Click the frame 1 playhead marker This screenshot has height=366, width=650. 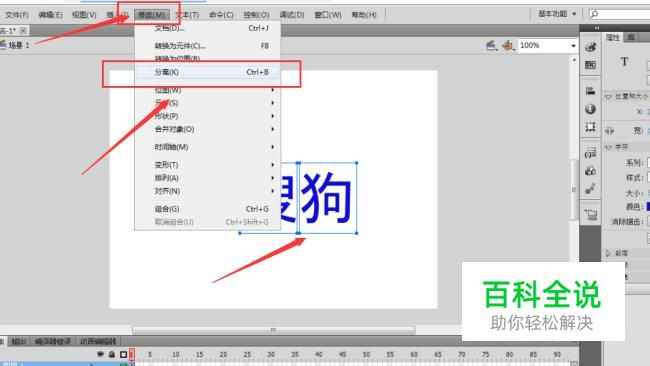(132, 354)
